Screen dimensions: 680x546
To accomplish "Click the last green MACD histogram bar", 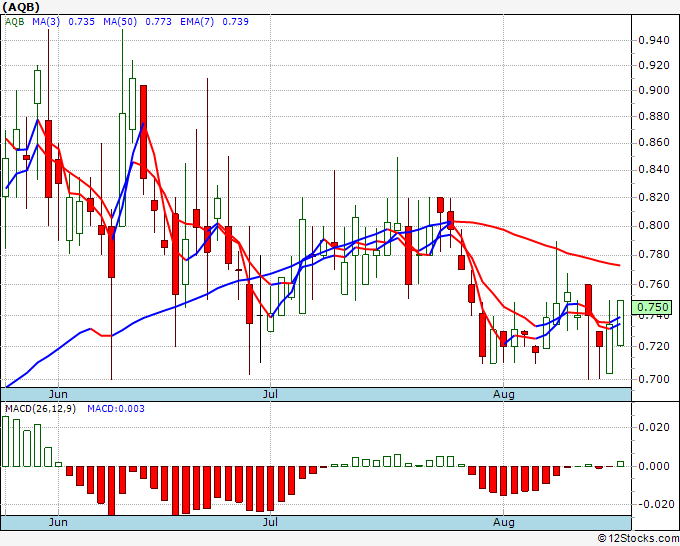I will click(x=620, y=464).
